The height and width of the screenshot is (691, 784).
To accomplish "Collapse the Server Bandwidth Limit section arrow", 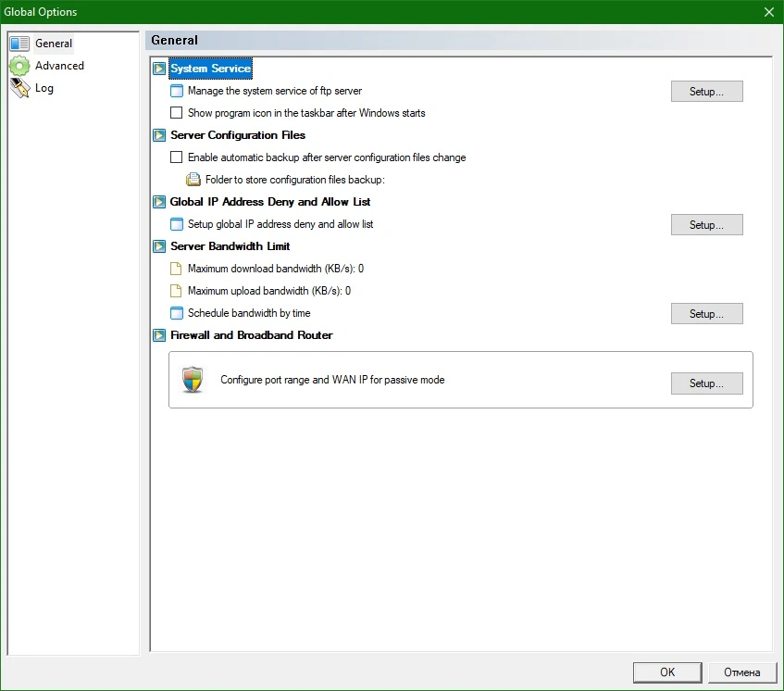I will pos(159,246).
